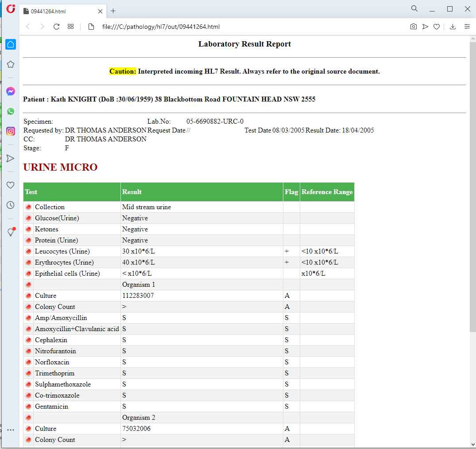Click the red bullet beside Nitrofurantoin
This screenshot has width=476, height=449.
[x=28, y=351]
